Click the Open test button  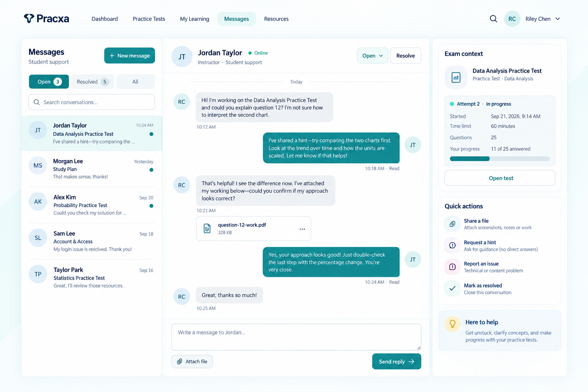click(x=500, y=178)
